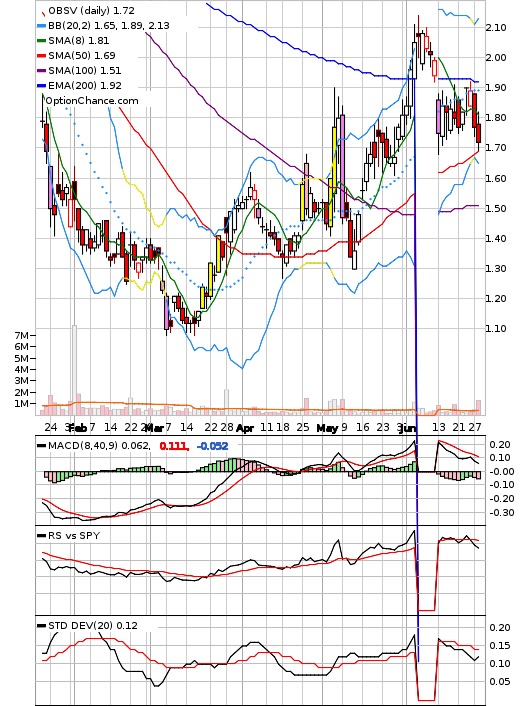The image size is (526, 706).
Task: Click the 1.50 price axis label
Action: 496,208
